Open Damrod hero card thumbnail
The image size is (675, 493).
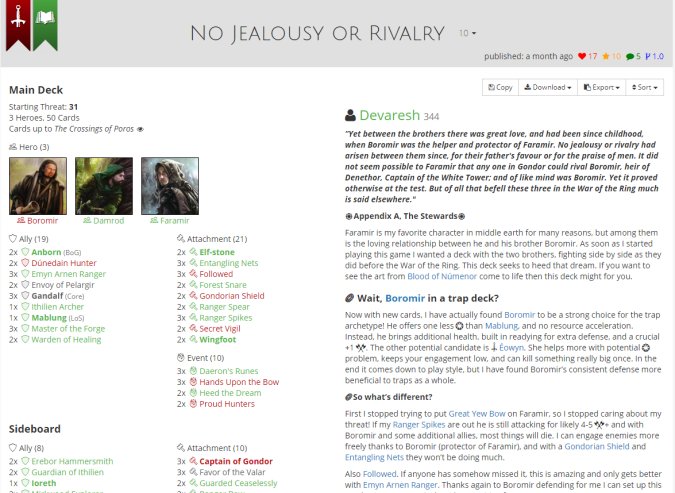(x=104, y=186)
